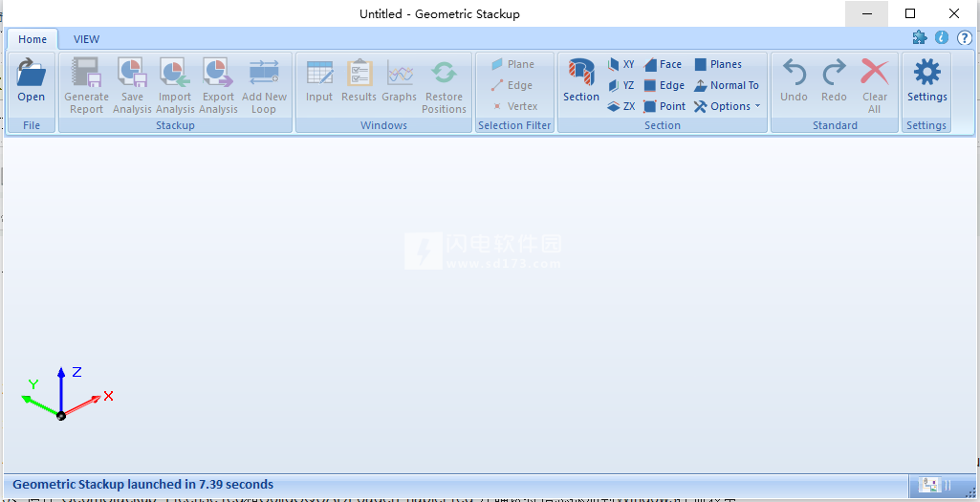Select the Plane selection filter

pos(512,64)
